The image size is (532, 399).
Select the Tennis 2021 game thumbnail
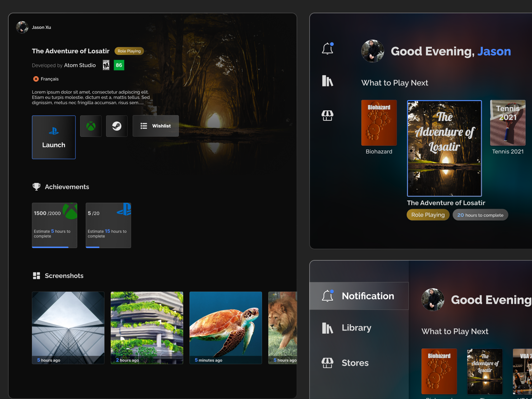tap(508, 122)
